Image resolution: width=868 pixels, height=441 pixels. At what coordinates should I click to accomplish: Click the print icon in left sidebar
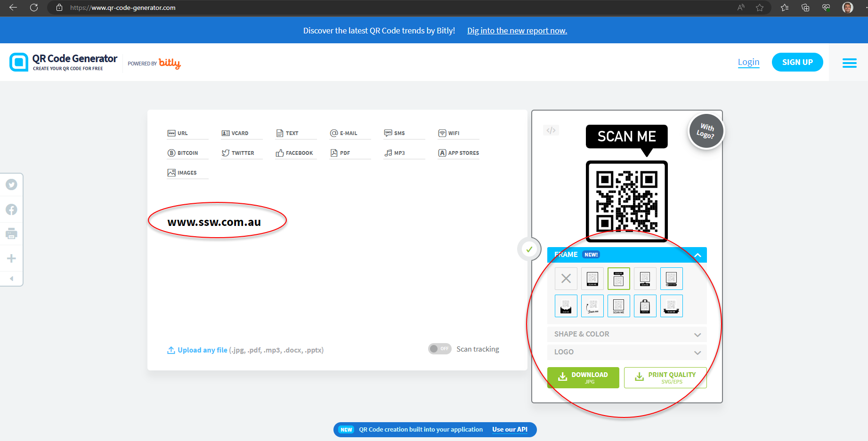tap(11, 233)
